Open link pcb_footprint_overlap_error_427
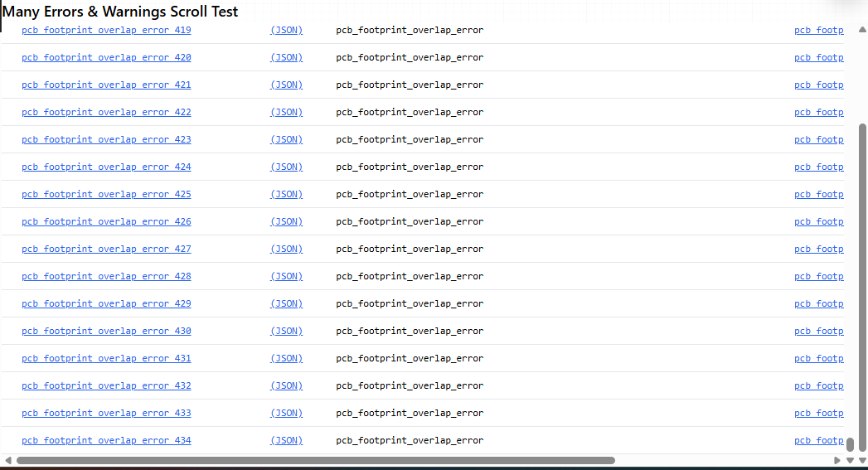 pyautogui.click(x=106, y=250)
